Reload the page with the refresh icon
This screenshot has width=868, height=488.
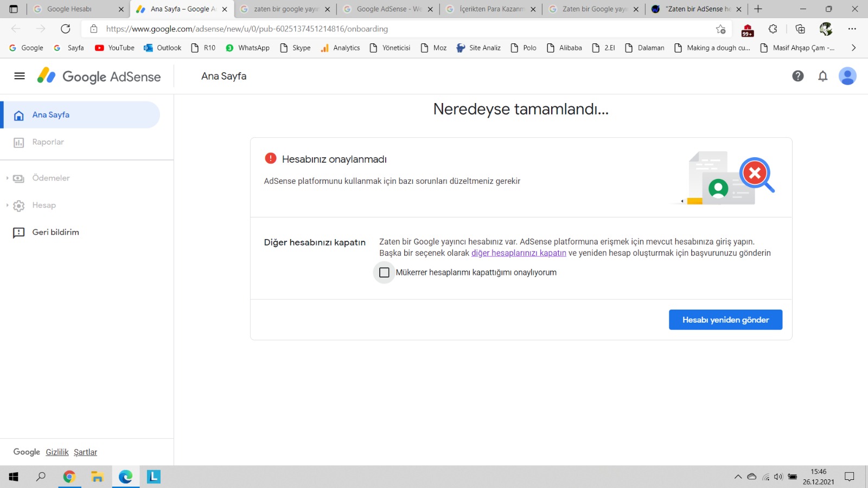pos(66,29)
